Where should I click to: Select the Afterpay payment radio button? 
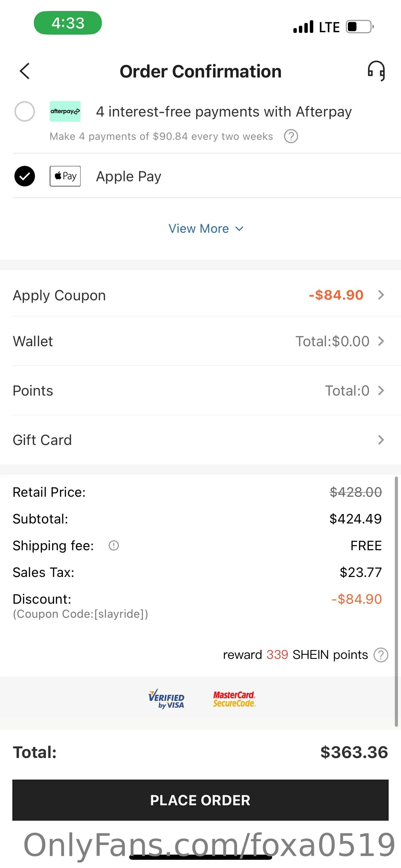pyautogui.click(x=25, y=111)
